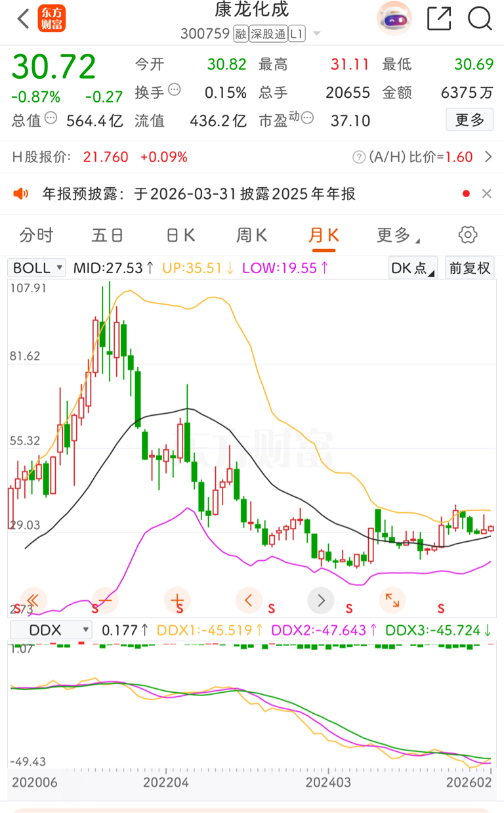The image size is (504, 813).
Task: Tap the DDX 0.177 value
Action: (x=125, y=630)
